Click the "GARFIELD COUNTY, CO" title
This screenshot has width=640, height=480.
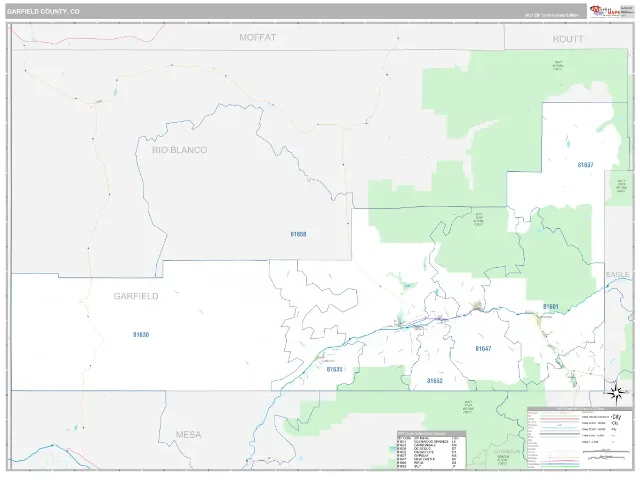tap(43, 11)
